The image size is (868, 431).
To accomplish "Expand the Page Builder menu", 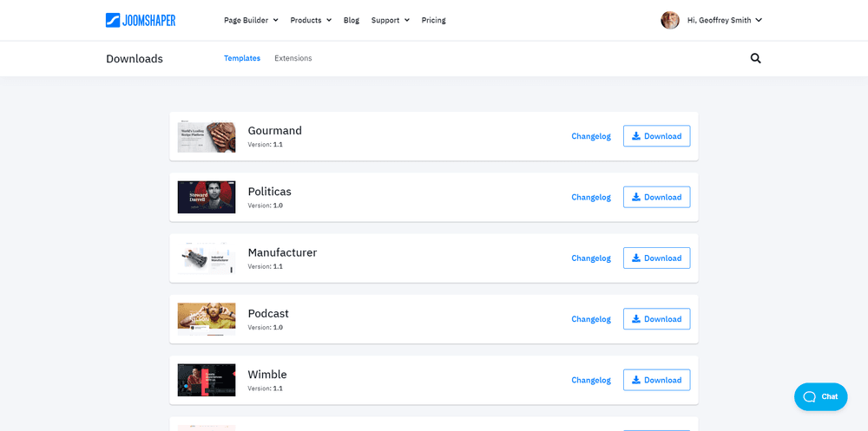I will (x=251, y=20).
